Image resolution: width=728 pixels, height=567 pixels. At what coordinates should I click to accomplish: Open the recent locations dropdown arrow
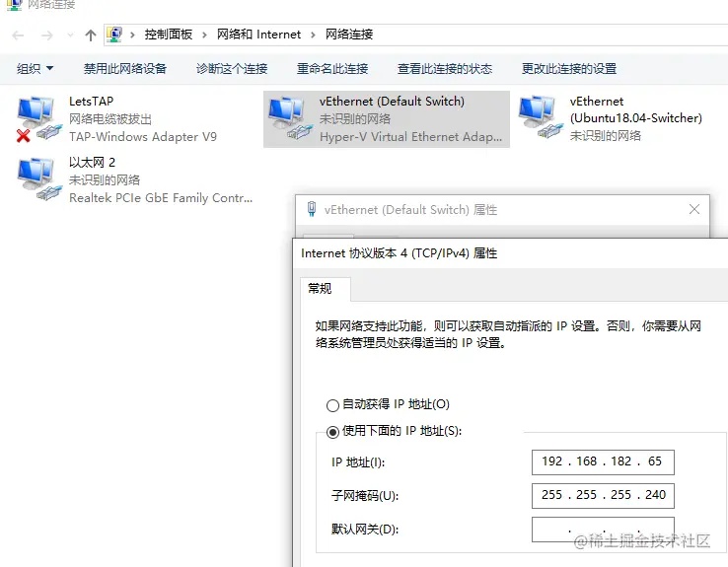pos(70,35)
